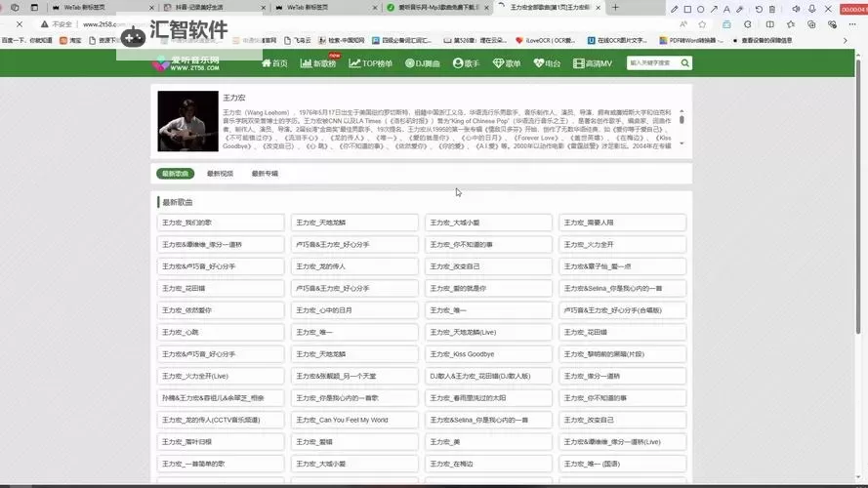Open song 王力宏_我们的歌
Image resolution: width=868 pixels, height=488 pixels.
[221, 223]
